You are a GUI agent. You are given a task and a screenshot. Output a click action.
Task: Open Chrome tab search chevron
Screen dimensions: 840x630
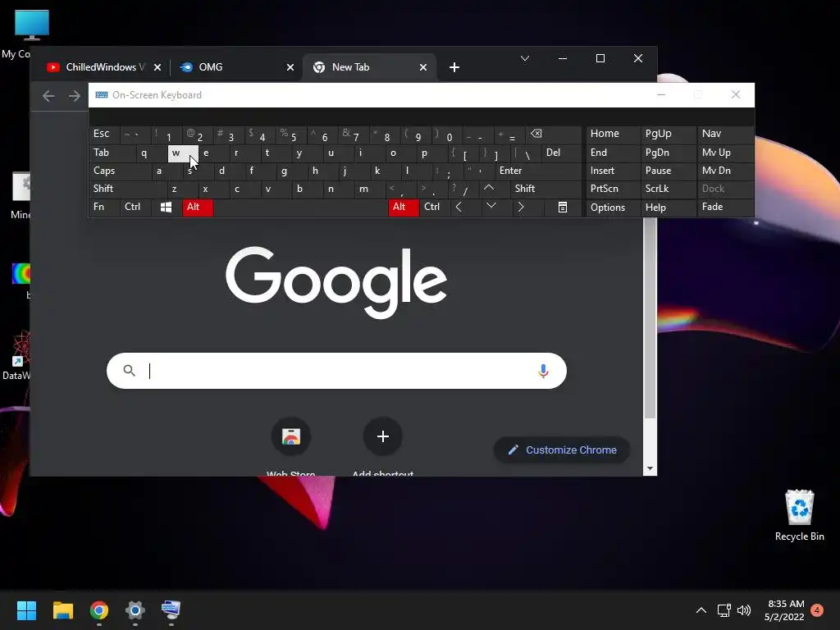pyautogui.click(x=525, y=58)
